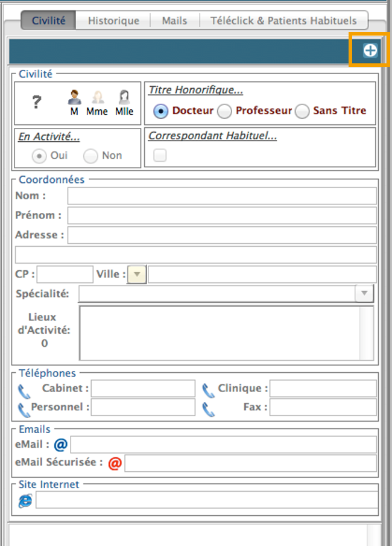Click the red @ eMail Sécurisée icon
Viewport: 392px width, 546px height.
coord(115,464)
